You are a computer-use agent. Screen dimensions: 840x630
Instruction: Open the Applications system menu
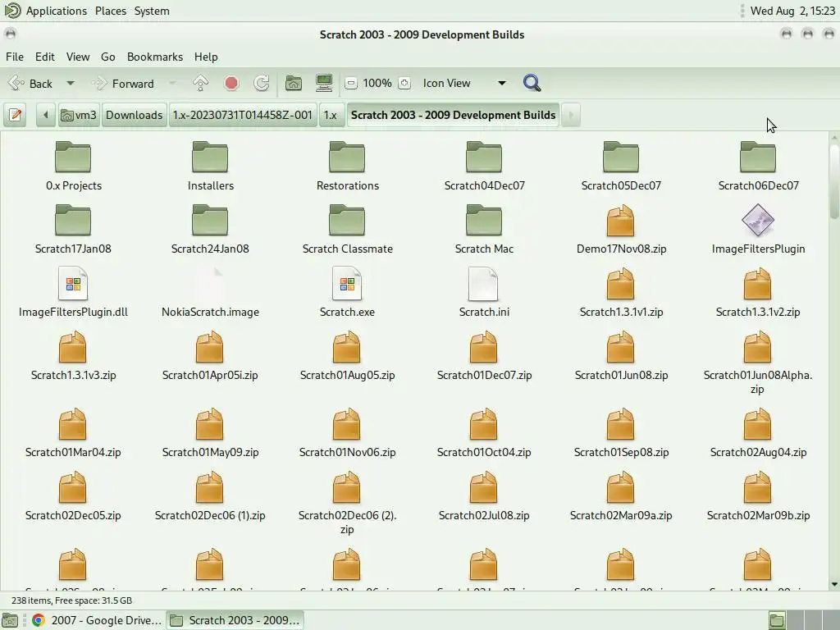click(57, 11)
